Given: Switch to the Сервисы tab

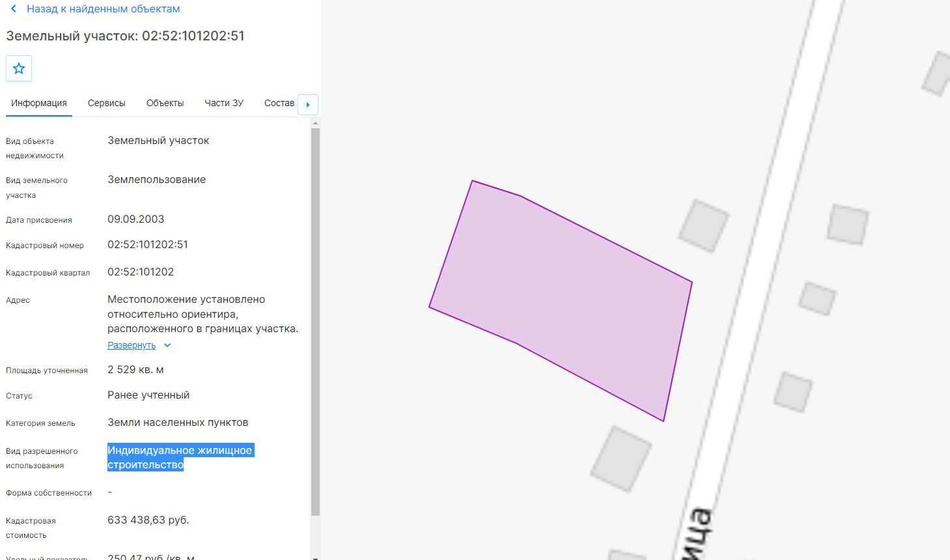Looking at the screenshot, I should click(107, 104).
